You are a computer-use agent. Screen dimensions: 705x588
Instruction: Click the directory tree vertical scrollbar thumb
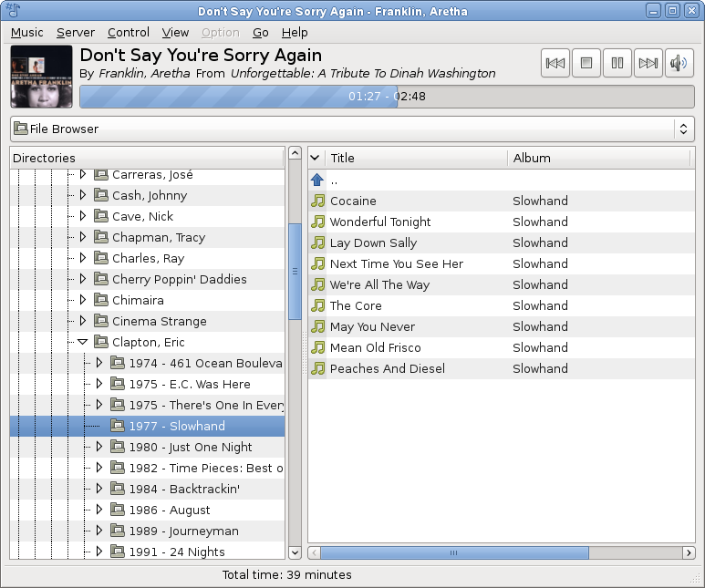[295, 272]
